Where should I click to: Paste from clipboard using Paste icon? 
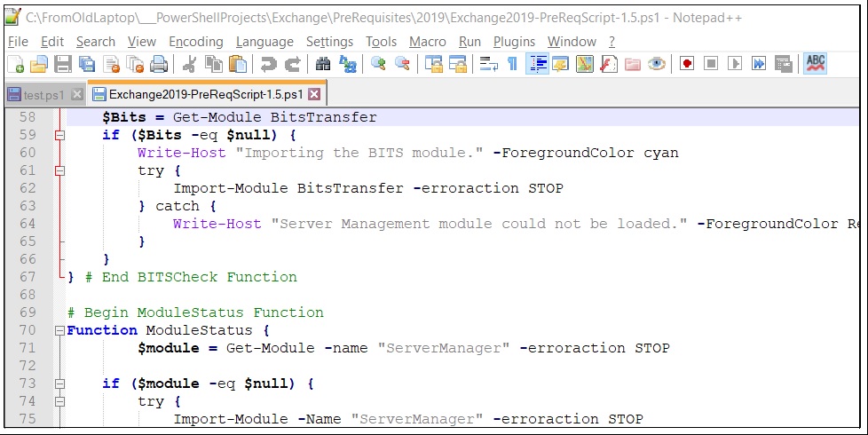[238, 64]
